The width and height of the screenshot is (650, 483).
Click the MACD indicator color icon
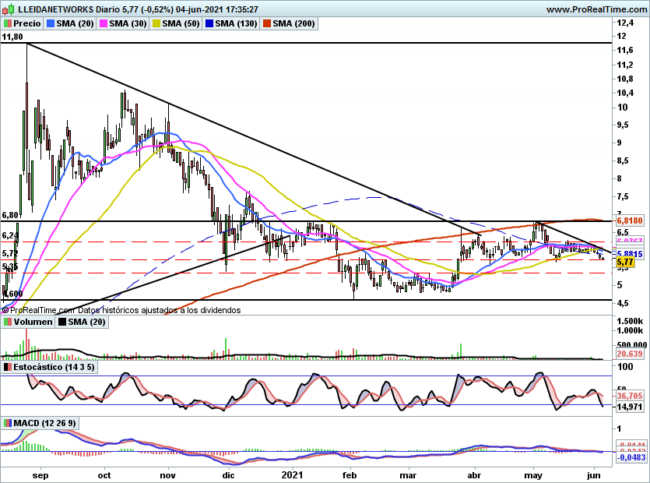(7, 423)
